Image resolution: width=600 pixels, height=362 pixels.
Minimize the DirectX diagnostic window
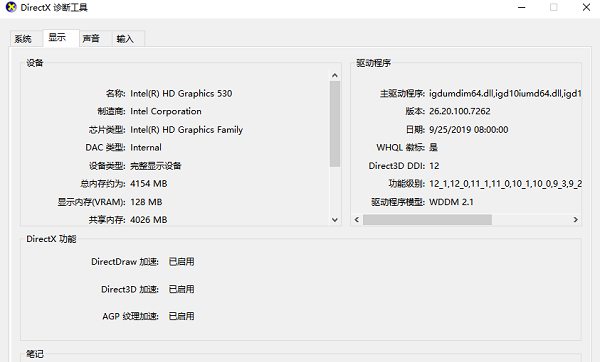[522, 7]
